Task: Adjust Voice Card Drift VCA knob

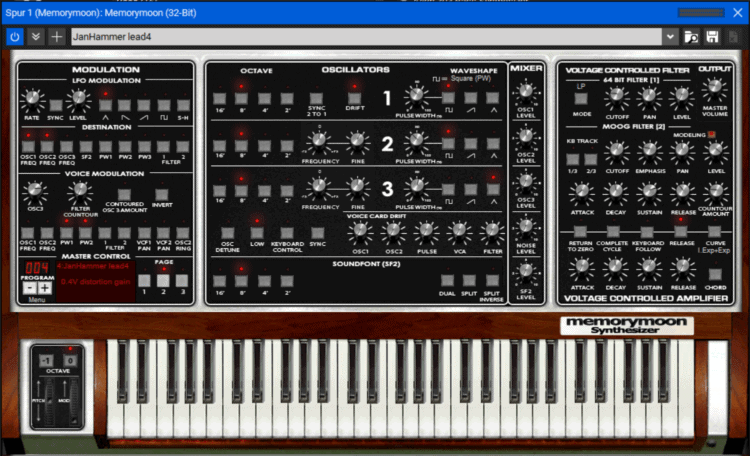Action: click(x=459, y=232)
